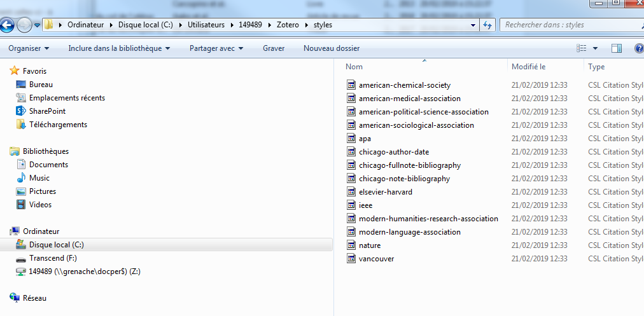Click american-political-science-association file icon

pyautogui.click(x=351, y=112)
